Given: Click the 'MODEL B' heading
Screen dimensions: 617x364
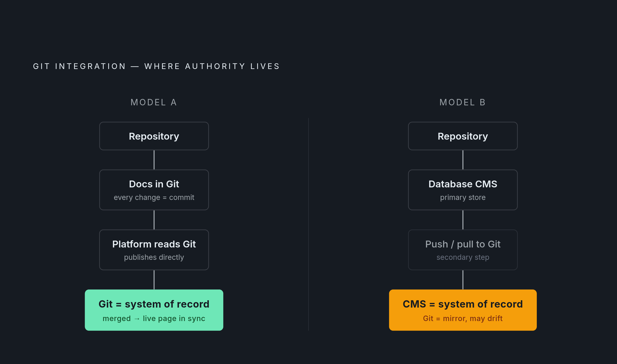Looking at the screenshot, I should [463, 102].
